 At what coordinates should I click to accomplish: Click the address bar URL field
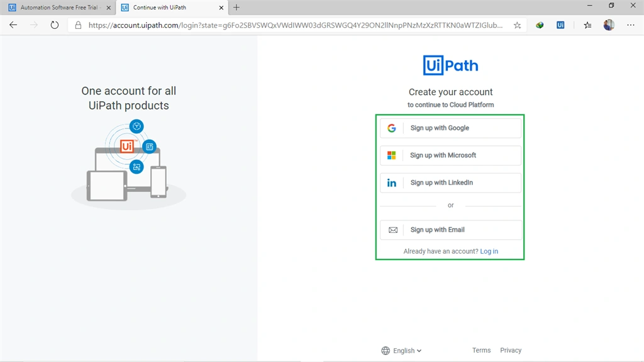pos(296,25)
